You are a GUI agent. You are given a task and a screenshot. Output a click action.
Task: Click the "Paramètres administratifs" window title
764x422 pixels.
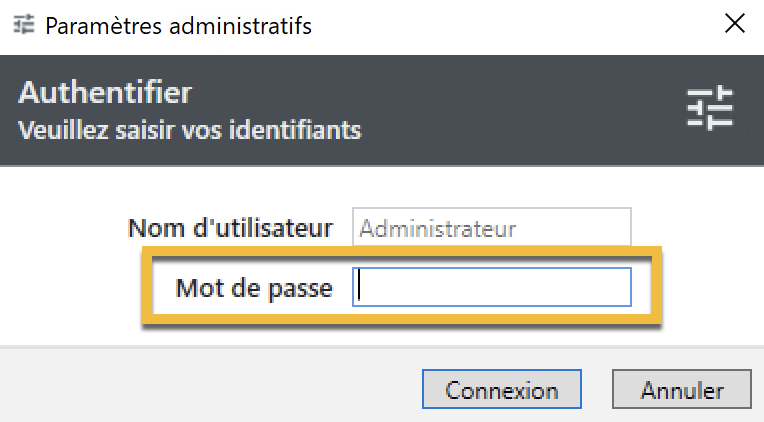(178, 25)
